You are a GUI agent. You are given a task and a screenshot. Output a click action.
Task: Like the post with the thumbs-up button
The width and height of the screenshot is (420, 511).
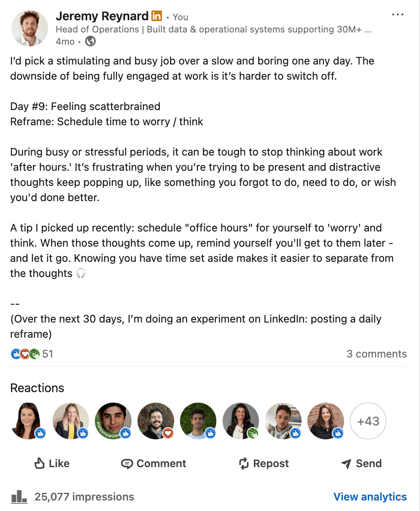tap(51, 463)
